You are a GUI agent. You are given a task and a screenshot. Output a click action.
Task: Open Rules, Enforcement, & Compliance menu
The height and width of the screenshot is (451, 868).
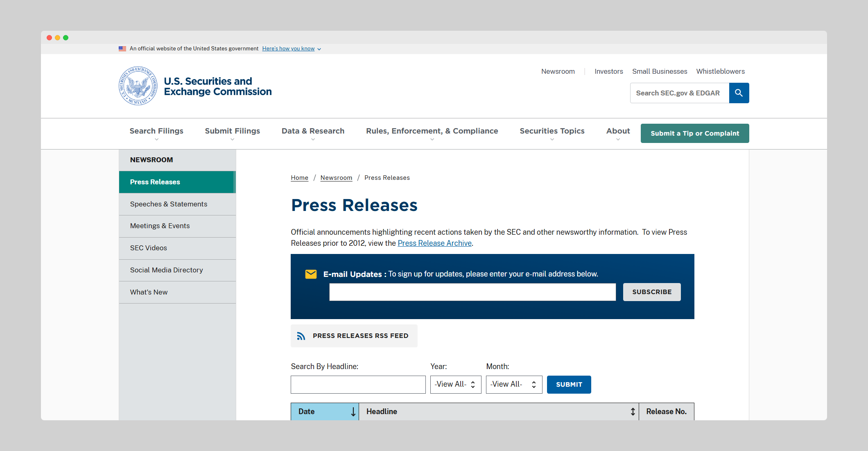432,131
